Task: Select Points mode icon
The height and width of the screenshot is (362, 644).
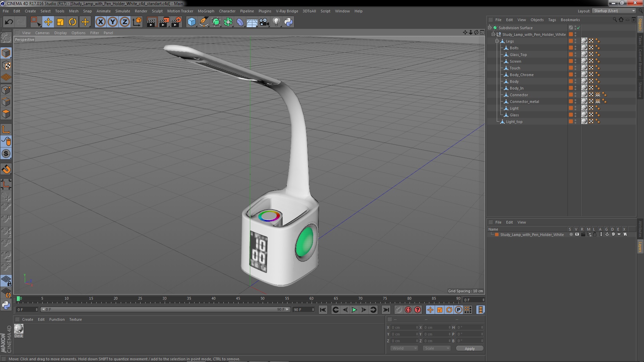Action: pyautogui.click(x=6, y=90)
